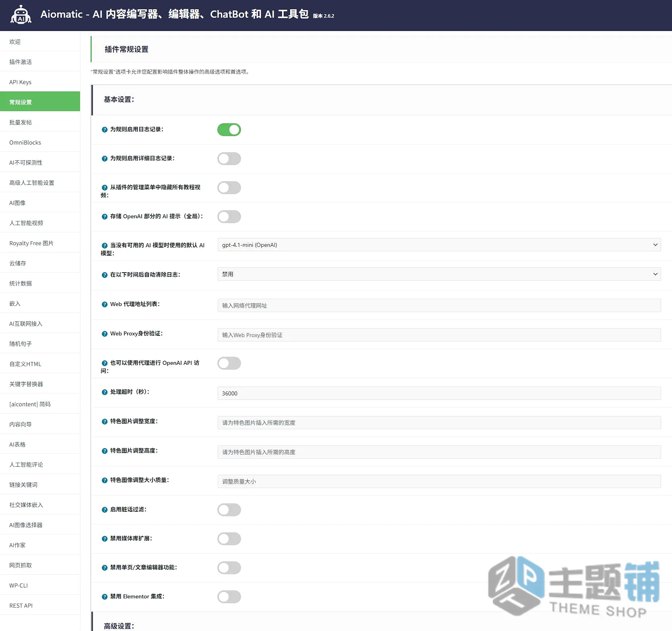The image size is (672, 631).
Task: Click help icon for 特色图片调整高度
Action: (x=105, y=451)
